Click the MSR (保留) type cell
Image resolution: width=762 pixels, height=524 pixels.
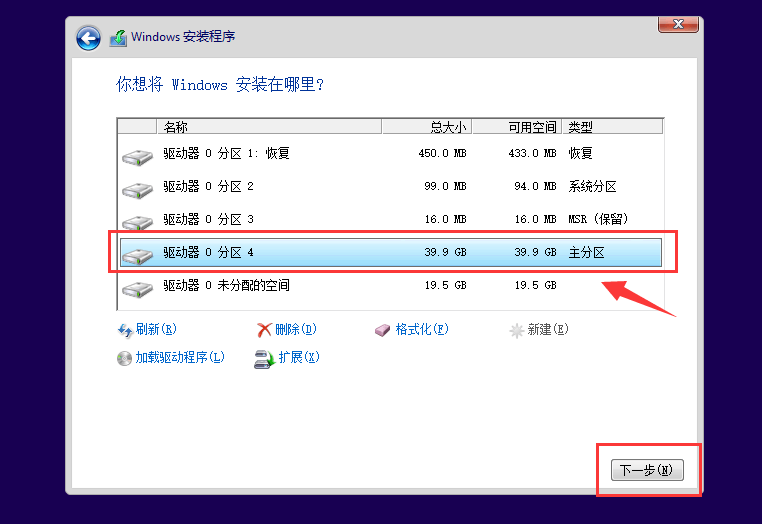click(x=598, y=220)
